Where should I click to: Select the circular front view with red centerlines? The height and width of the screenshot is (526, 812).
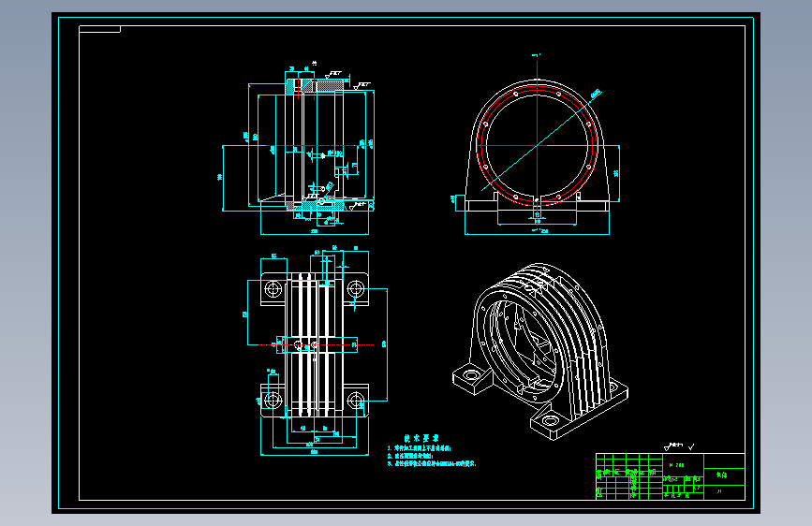(537, 145)
